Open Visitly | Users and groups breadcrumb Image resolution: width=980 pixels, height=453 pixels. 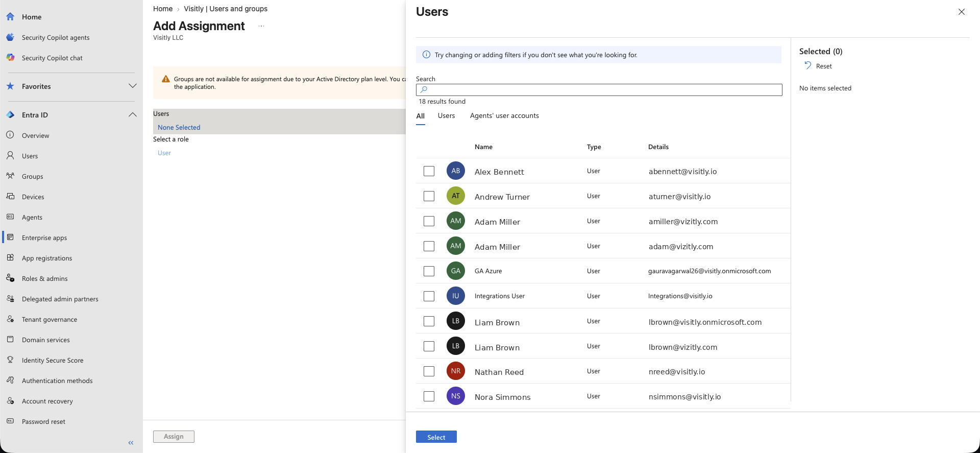coord(226,9)
